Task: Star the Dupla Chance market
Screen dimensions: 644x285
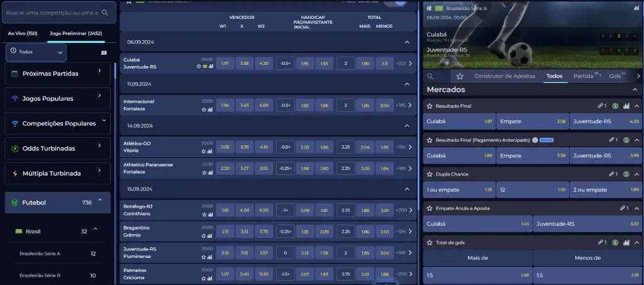Action: pos(430,174)
